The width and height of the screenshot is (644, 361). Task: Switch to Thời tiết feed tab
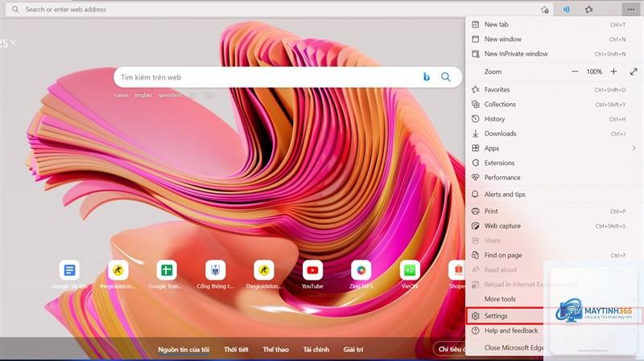[236, 350]
